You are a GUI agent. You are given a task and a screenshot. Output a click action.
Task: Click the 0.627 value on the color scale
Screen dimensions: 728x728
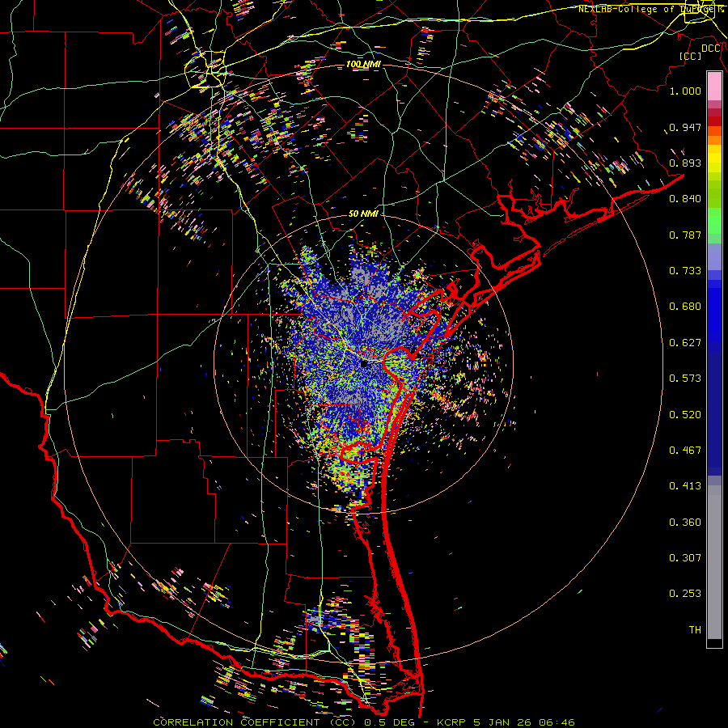pyautogui.click(x=685, y=343)
